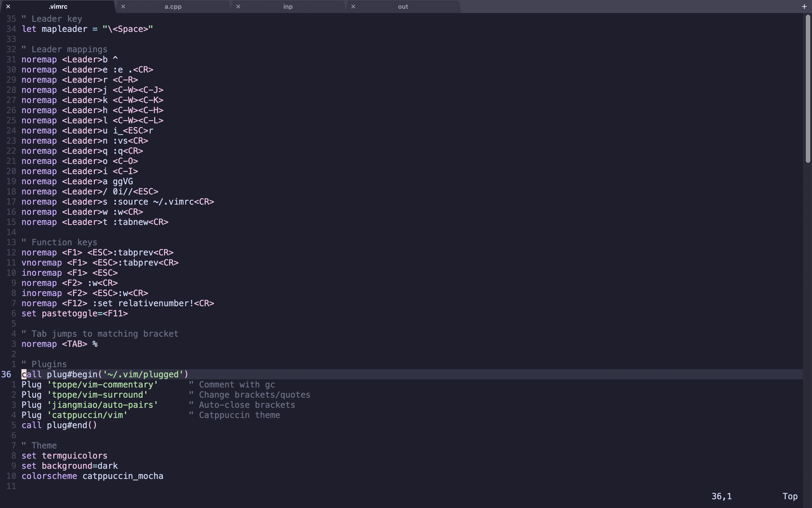Viewport: 812px width, 508px height.
Task: Click the Plug 'tpope/vim-surround' string
Action: pyautogui.click(x=98, y=395)
